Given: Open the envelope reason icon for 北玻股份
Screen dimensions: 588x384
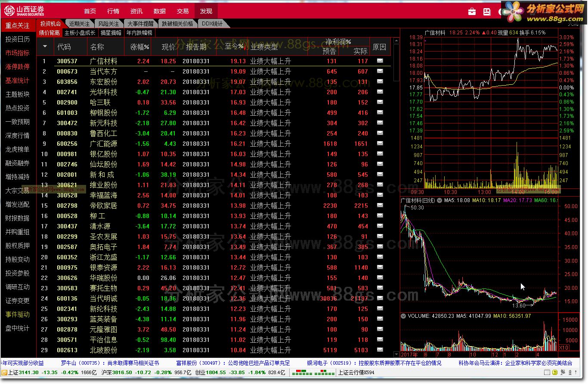Looking at the screenshot, I should 380,350.
